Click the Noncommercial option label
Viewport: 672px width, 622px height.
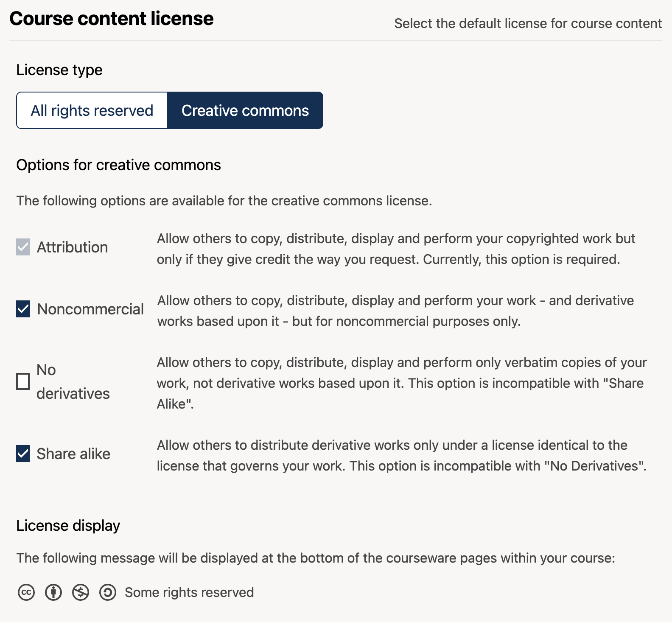pos(90,309)
